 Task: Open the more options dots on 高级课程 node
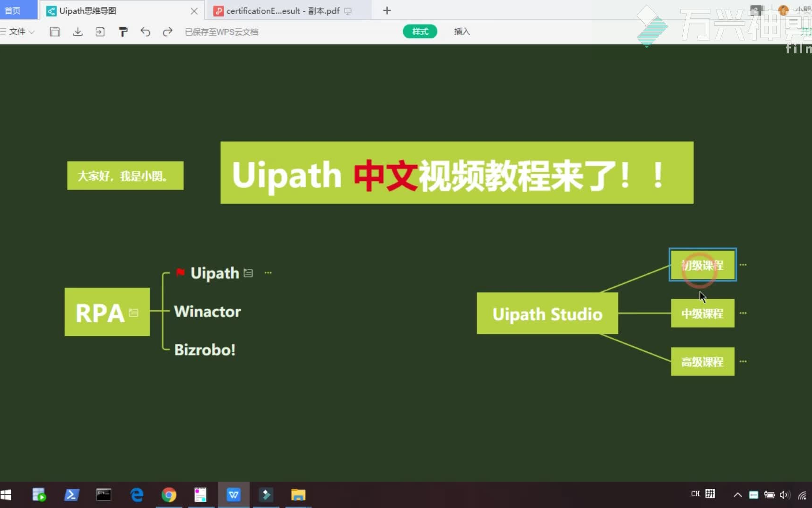(x=744, y=361)
